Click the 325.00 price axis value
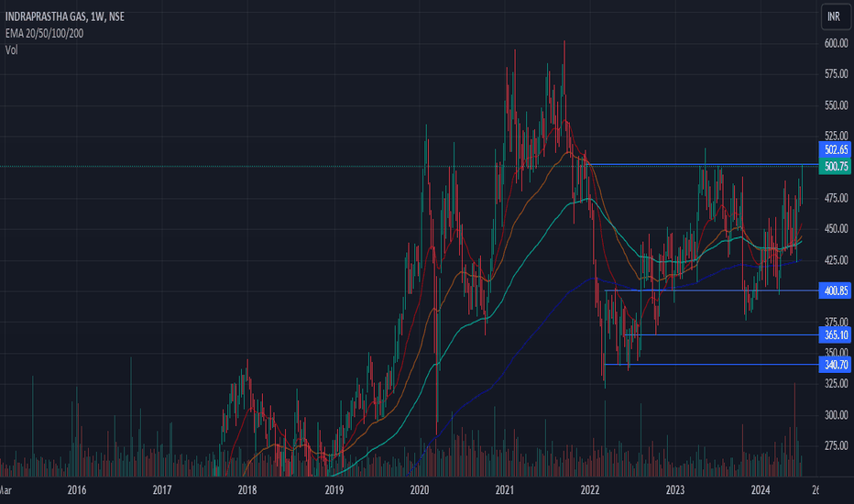854x504 pixels. click(x=836, y=384)
